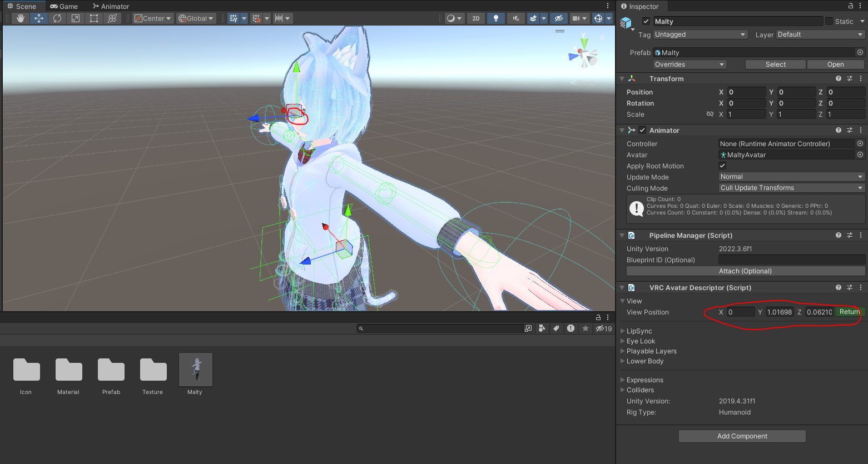Collapse the Transform component

[622, 79]
